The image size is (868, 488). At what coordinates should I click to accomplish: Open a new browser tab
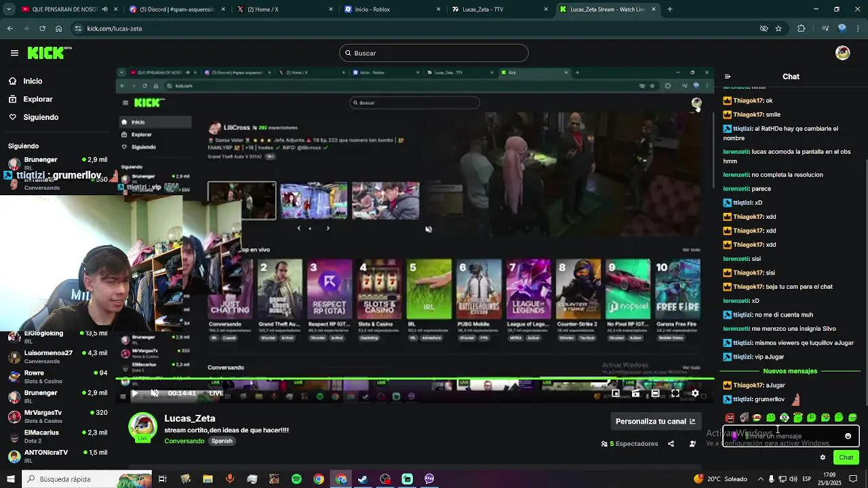click(670, 9)
